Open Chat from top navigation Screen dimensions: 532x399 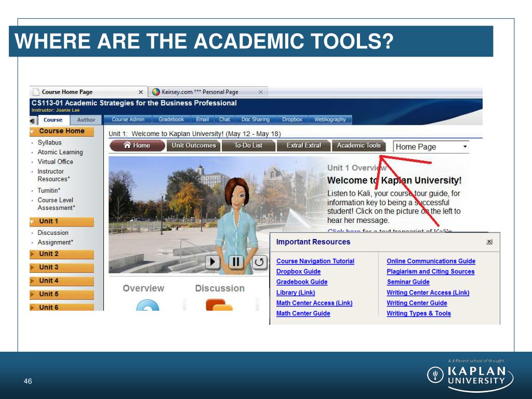224,119
